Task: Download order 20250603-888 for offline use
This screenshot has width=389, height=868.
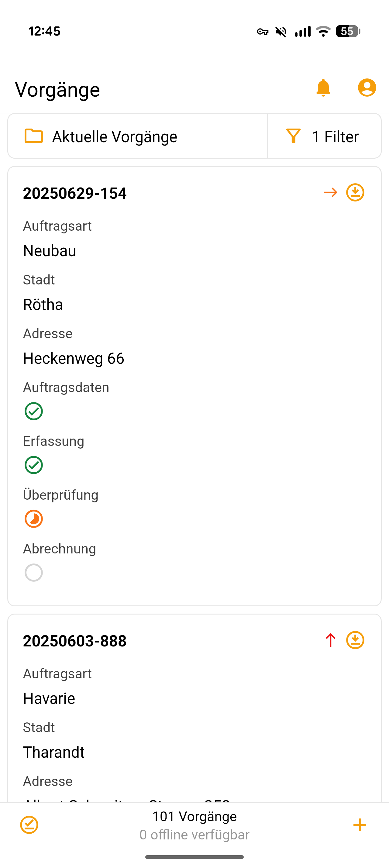Action: pyautogui.click(x=355, y=640)
